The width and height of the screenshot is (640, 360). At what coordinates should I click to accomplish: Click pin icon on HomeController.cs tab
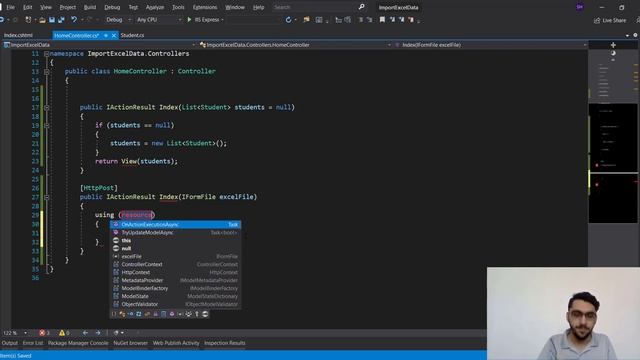pos(106,36)
